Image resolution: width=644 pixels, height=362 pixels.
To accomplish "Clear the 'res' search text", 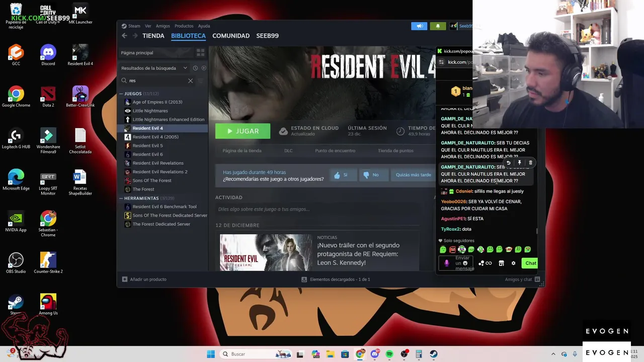I will coord(190,80).
